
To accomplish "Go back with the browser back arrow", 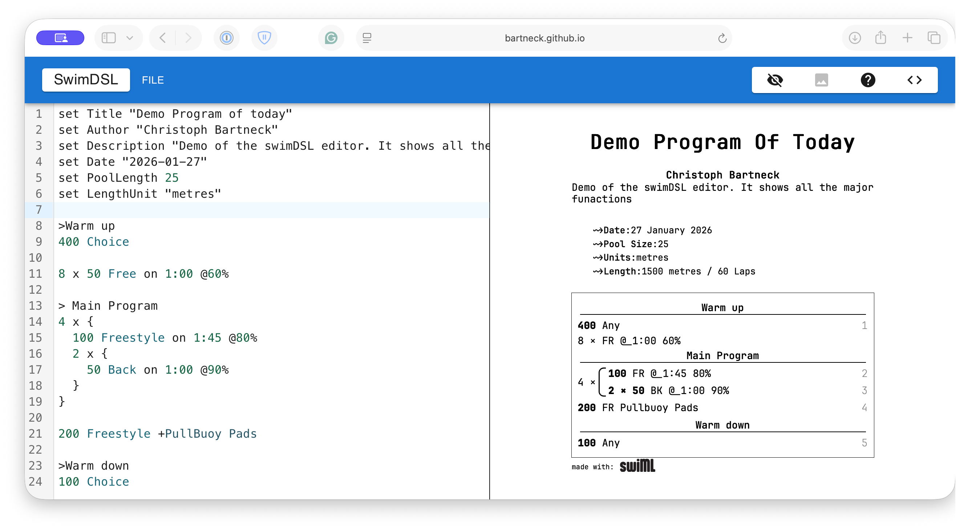I will click(x=163, y=38).
